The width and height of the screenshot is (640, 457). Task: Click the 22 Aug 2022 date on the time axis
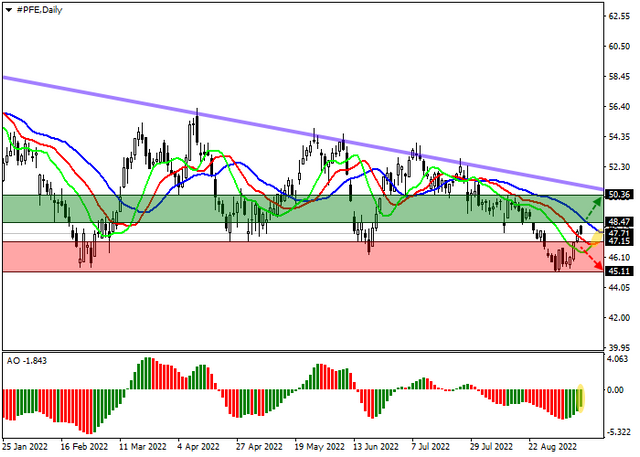click(551, 447)
